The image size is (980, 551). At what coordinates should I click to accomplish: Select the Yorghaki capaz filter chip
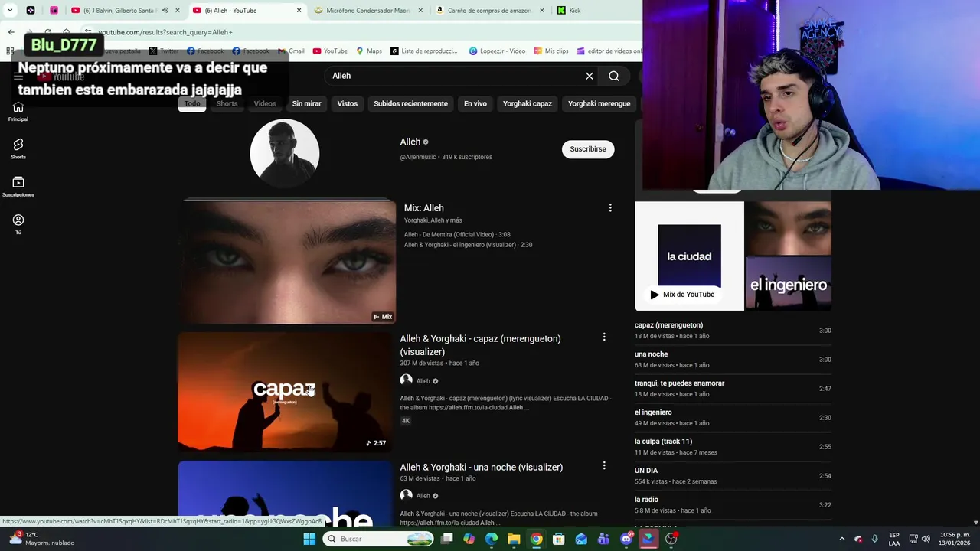point(528,103)
